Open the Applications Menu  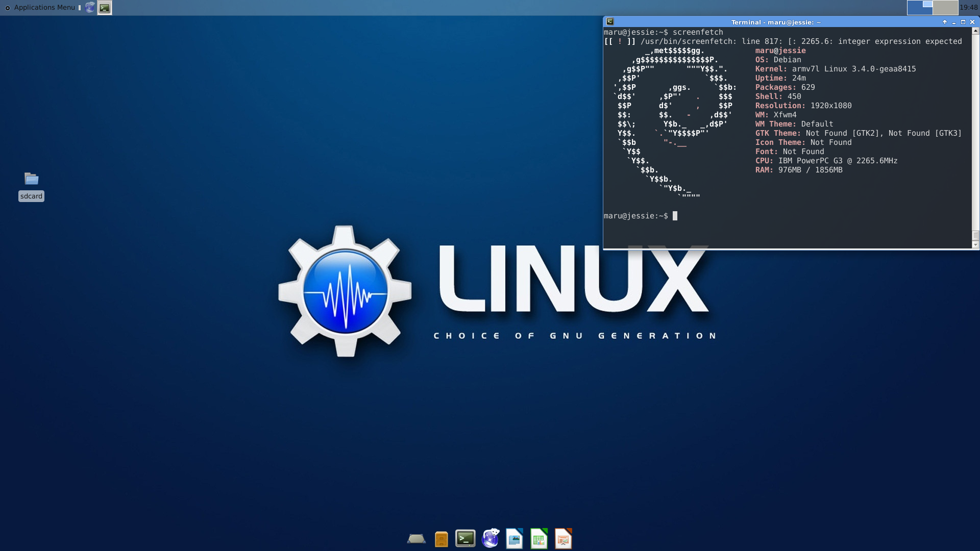(x=40, y=8)
